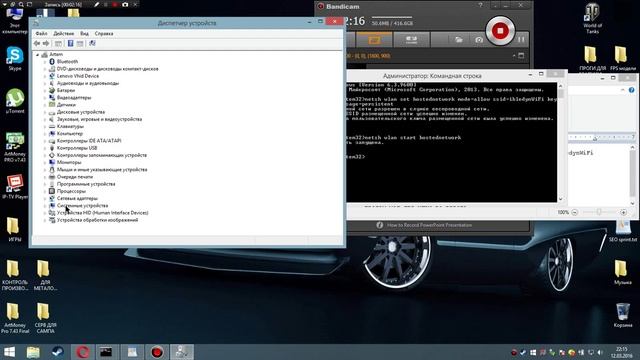Image resolution: width=640 pixels, height=360 pixels.
Task: Click the blue Help icon in Device Manager toolbar
Action: pos(70,43)
